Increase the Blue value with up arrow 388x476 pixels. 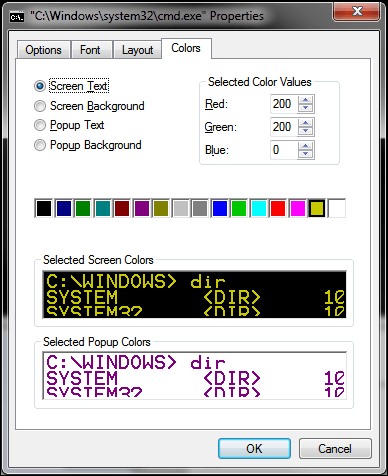pos(305,146)
